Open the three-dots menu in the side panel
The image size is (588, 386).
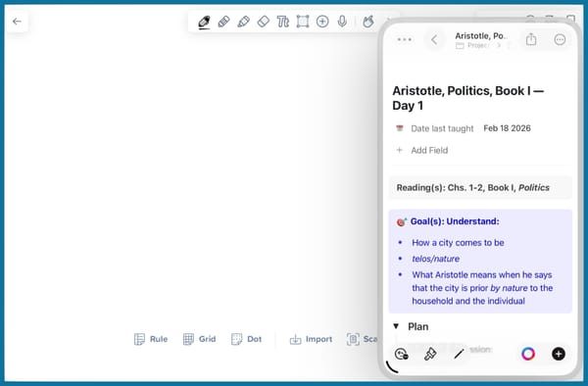pyautogui.click(x=404, y=39)
